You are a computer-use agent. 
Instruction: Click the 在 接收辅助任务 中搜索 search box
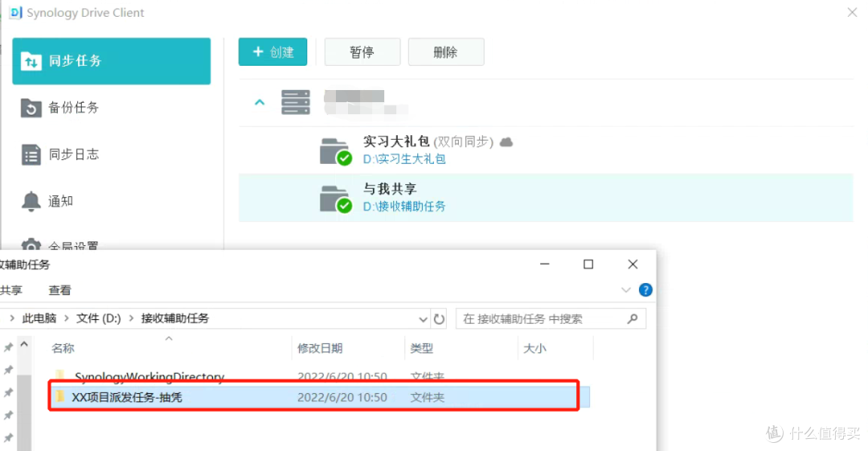[x=551, y=319]
